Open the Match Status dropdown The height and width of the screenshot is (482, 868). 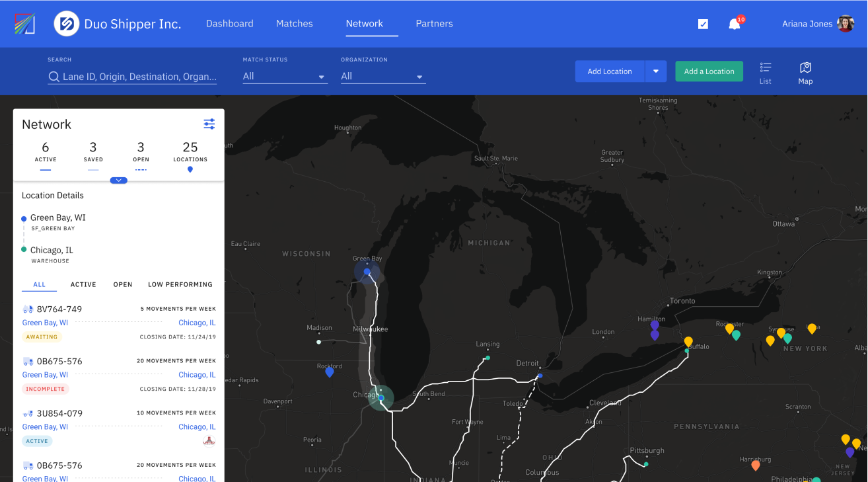[285, 76]
